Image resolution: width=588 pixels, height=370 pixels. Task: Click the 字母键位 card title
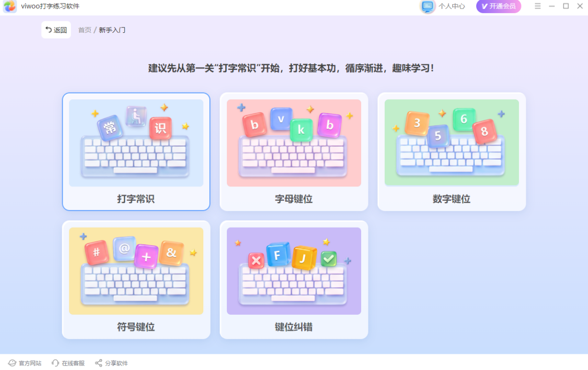click(x=294, y=199)
